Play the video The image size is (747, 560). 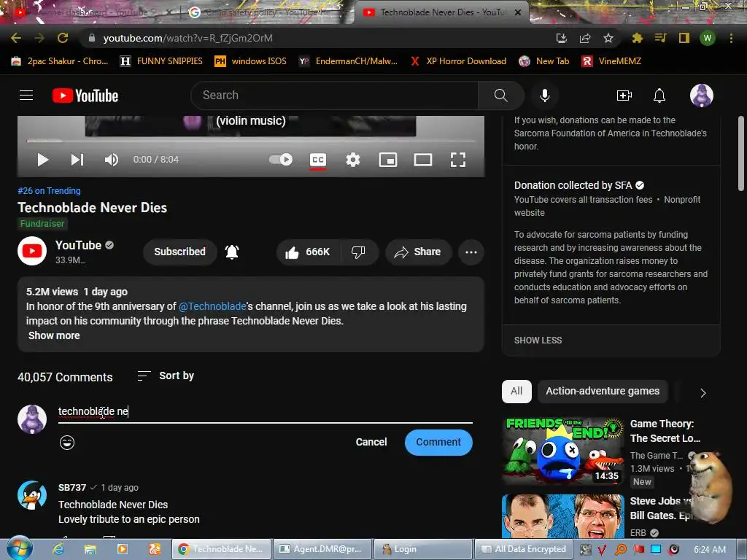click(43, 160)
